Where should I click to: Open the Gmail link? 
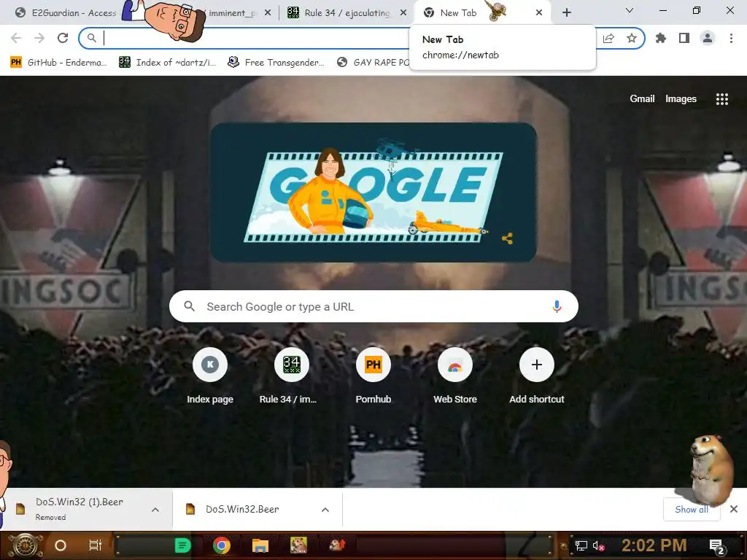[642, 99]
